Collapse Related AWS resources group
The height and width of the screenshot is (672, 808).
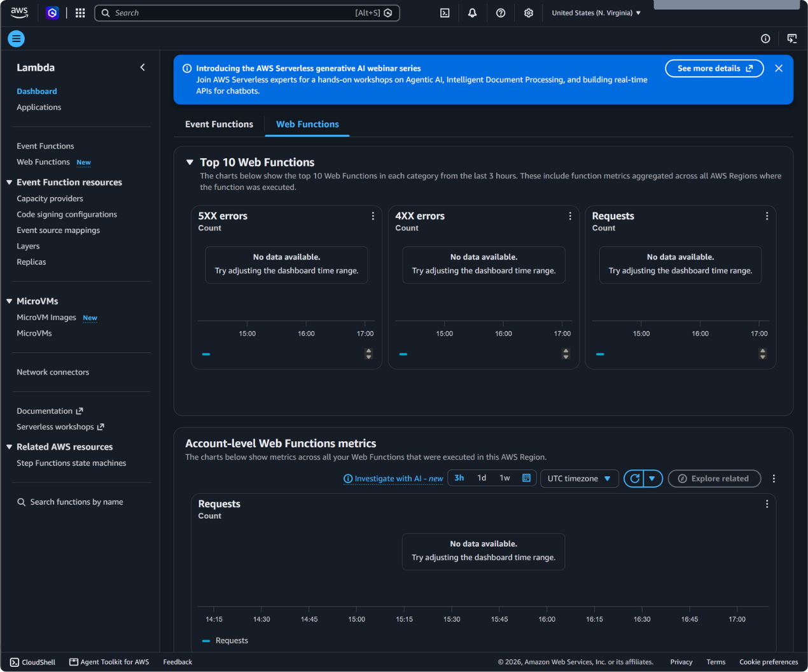pyautogui.click(x=10, y=447)
